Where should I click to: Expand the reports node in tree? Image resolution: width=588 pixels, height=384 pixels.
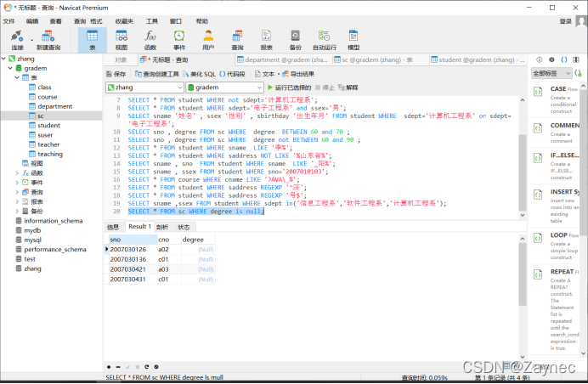point(17,201)
